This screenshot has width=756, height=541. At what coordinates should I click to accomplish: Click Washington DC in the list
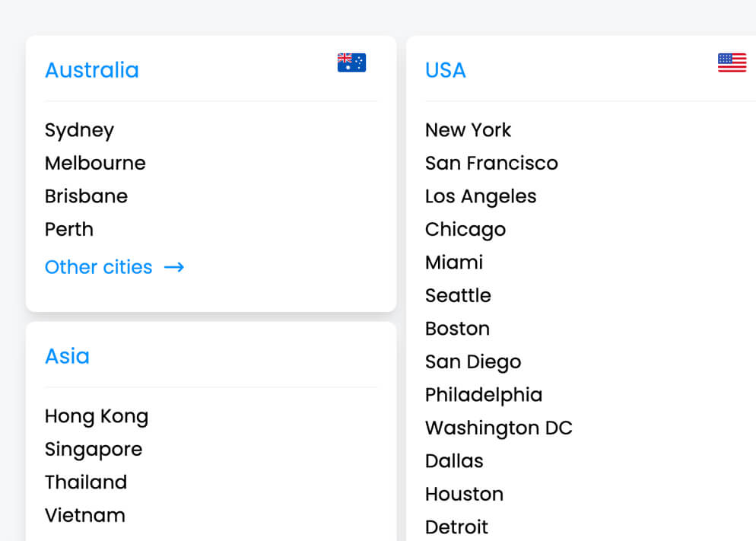point(498,428)
